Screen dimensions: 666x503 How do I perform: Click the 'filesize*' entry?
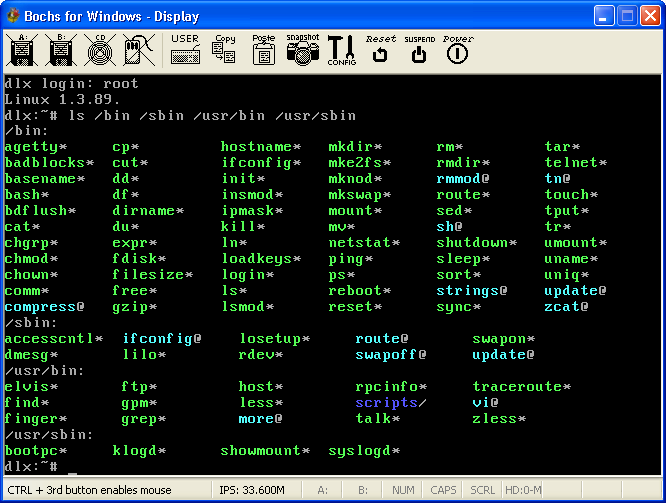152,275
